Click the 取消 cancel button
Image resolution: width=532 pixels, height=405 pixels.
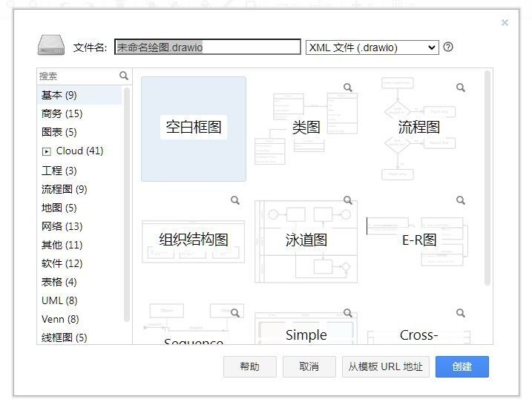(x=309, y=366)
